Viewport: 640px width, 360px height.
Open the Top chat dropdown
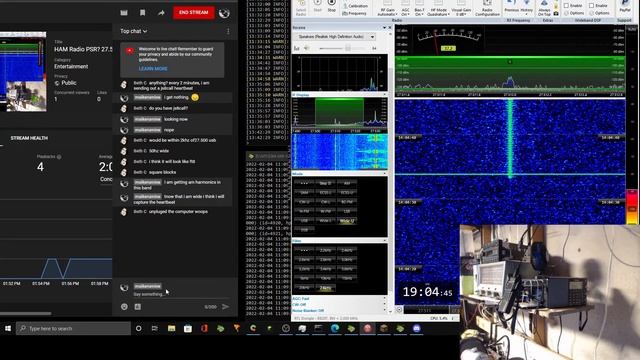pyautogui.click(x=133, y=31)
